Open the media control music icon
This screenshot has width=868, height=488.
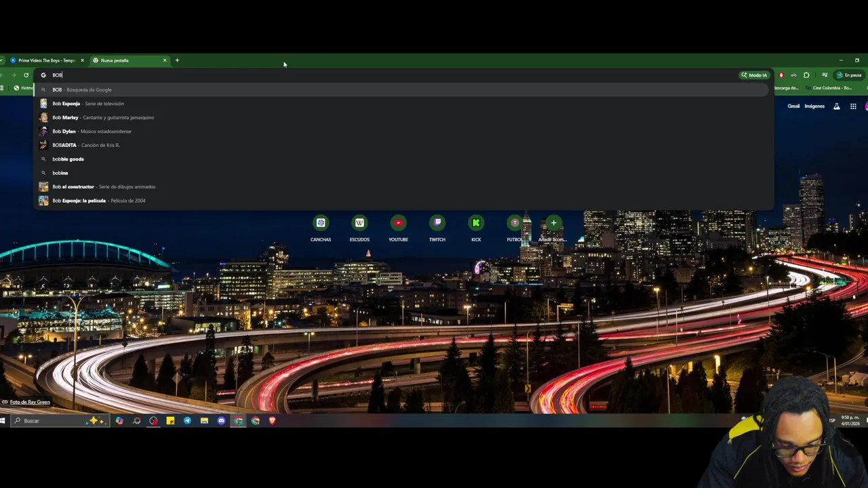coord(824,75)
